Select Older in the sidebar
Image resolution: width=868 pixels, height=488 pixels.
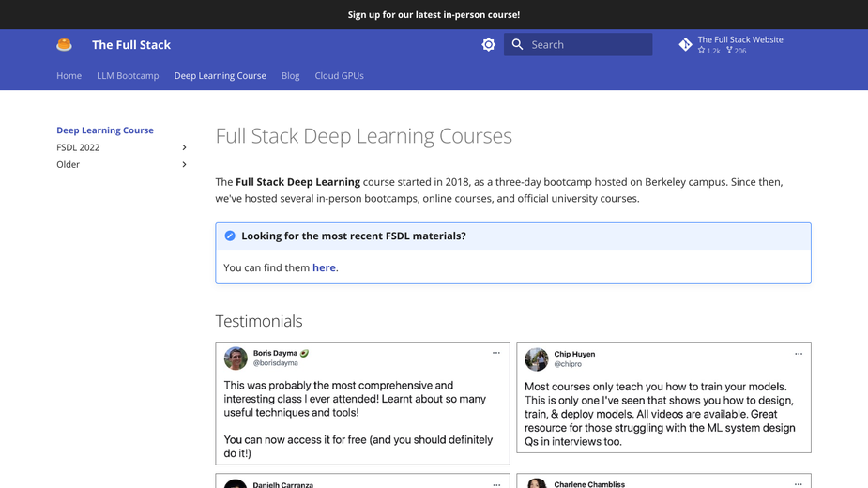(x=69, y=164)
